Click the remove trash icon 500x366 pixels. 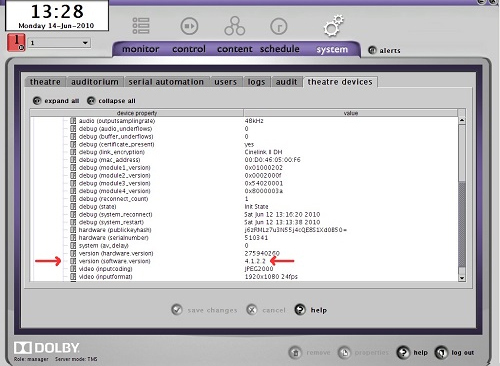(x=295, y=352)
